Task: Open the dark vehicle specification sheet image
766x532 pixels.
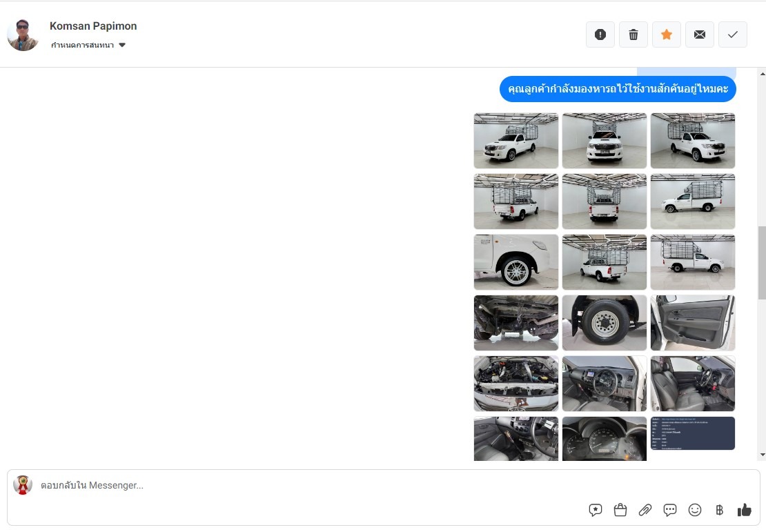Action: 693,433
